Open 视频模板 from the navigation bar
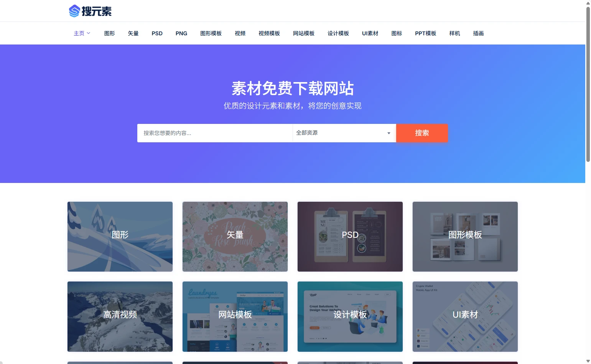This screenshot has width=591, height=364. tap(269, 33)
